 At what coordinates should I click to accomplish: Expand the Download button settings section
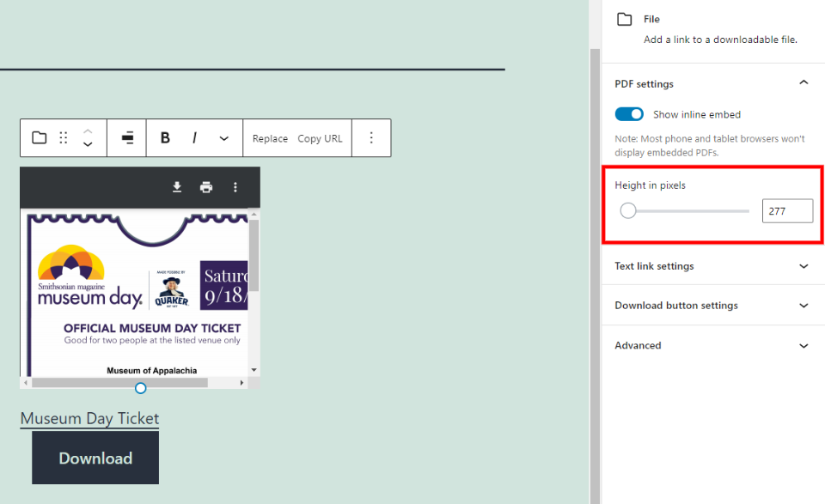tap(804, 305)
